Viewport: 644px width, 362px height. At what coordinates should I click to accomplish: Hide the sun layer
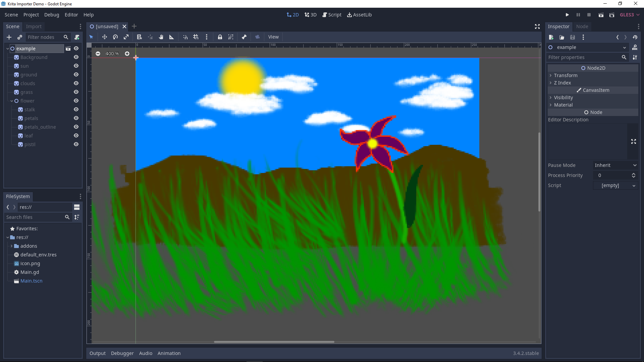(76, 66)
